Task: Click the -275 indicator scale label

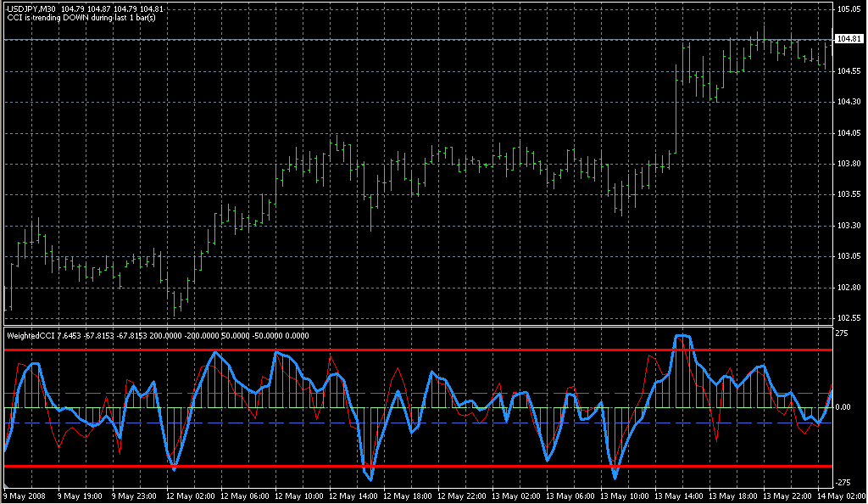Action: point(842,479)
